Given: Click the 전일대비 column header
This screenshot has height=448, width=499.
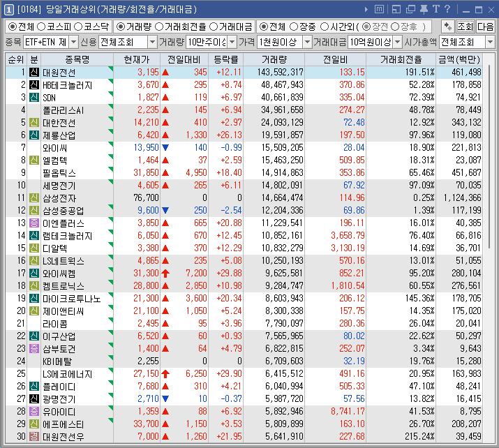Looking at the screenshot, I should 184,59.
